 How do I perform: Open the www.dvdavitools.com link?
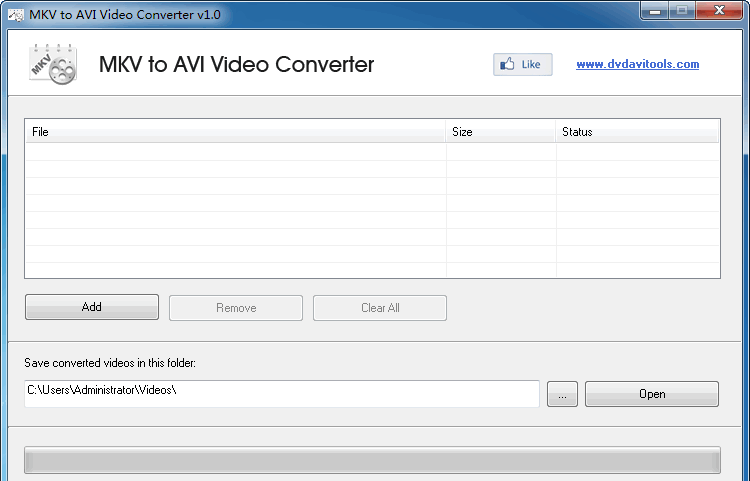pos(637,64)
